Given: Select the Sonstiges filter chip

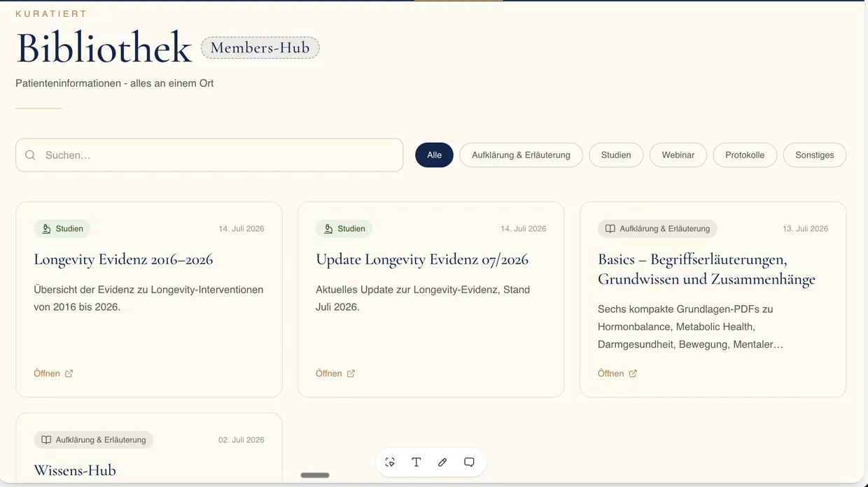Looking at the screenshot, I should pyautogui.click(x=815, y=155).
